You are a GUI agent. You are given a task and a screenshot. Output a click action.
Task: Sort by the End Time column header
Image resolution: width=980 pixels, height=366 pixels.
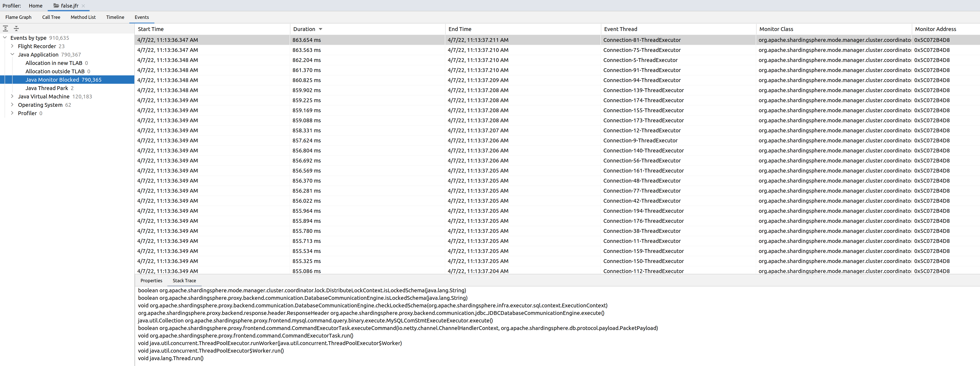(x=523, y=29)
